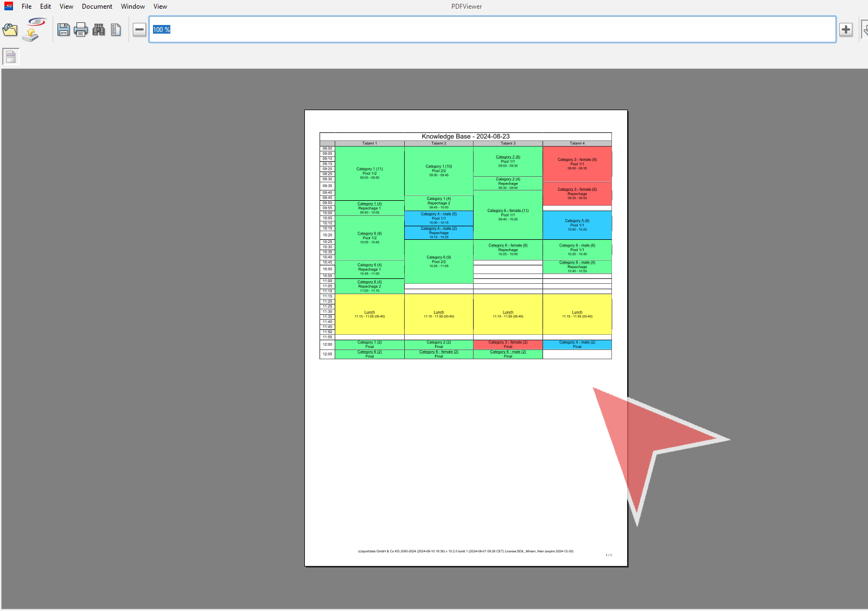Viewport: 868px width, 611px height.
Task: Click the Knowledge Base - 2024-08-23 title
Action: pos(465,136)
